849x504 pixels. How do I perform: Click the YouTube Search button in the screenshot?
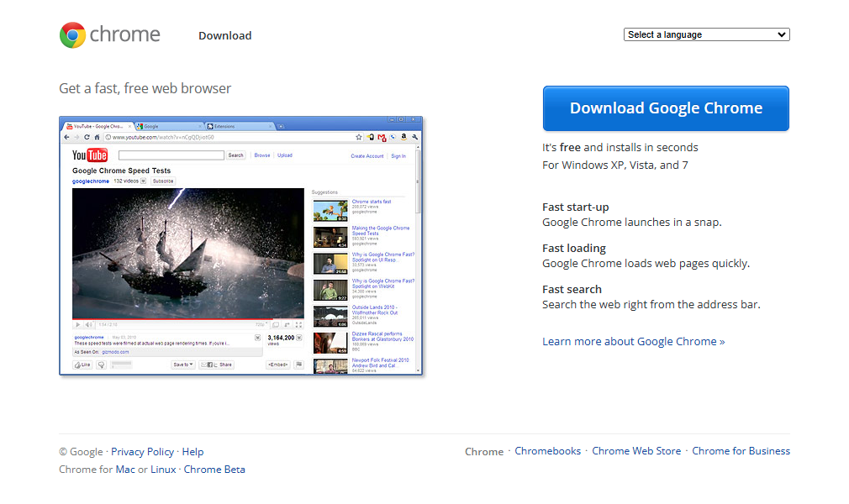click(235, 155)
